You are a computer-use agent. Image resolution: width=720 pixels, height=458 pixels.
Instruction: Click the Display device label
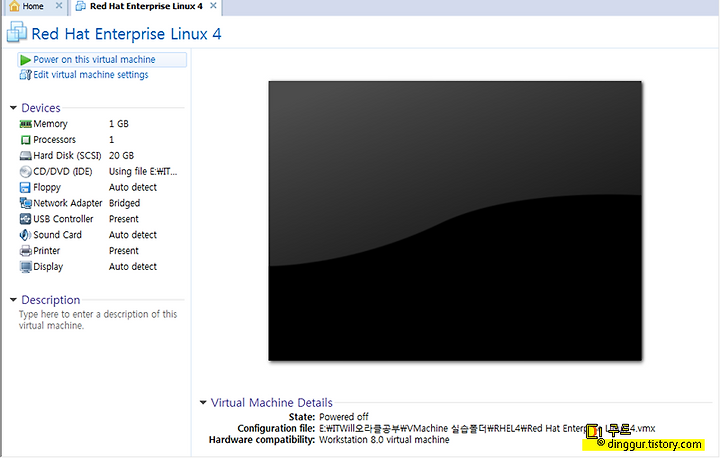[48, 267]
